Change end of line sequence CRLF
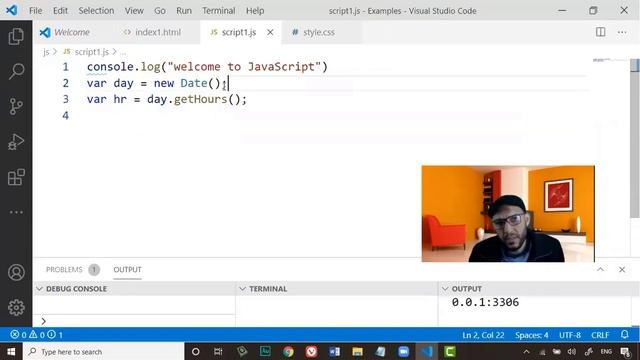This screenshot has height=360, width=640. [600, 335]
